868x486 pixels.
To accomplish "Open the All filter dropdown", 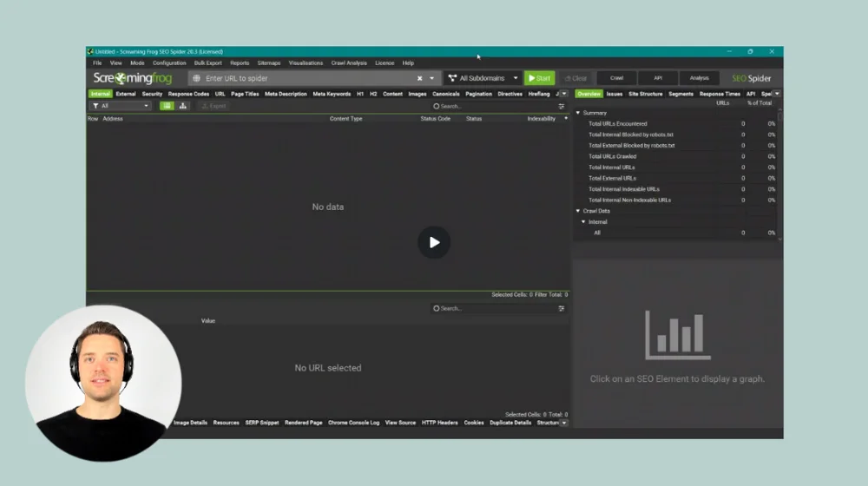I will (x=120, y=106).
